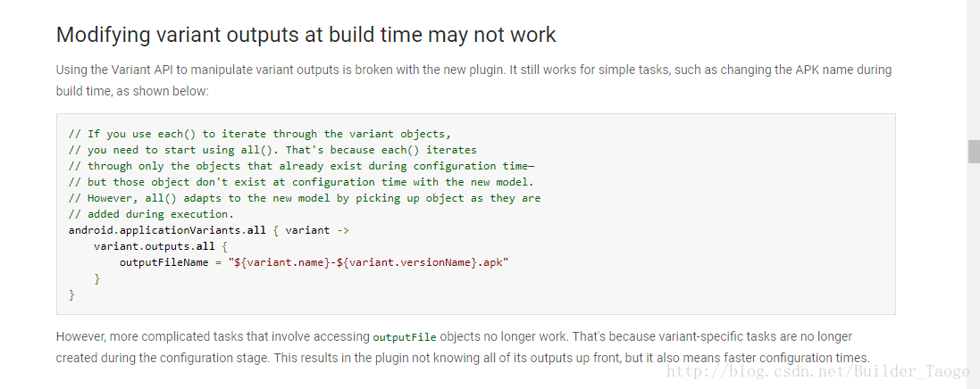The image size is (980, 389).
Task: Click the vertical scrollbar thumb
Action: point(973,151)
